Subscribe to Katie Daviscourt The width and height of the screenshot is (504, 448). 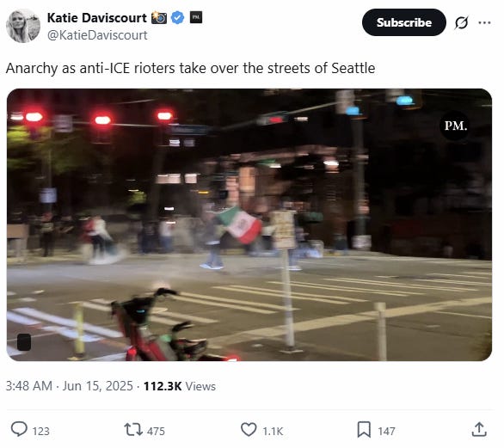tap(403, 22)
